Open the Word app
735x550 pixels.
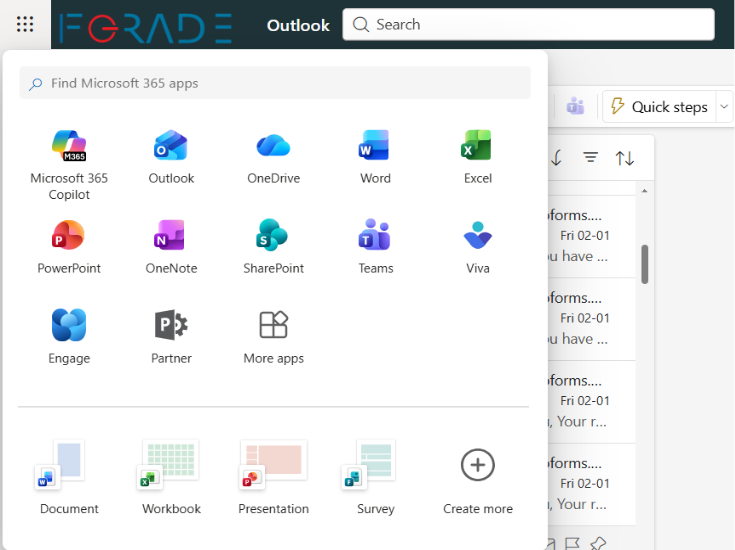point(375,157)
